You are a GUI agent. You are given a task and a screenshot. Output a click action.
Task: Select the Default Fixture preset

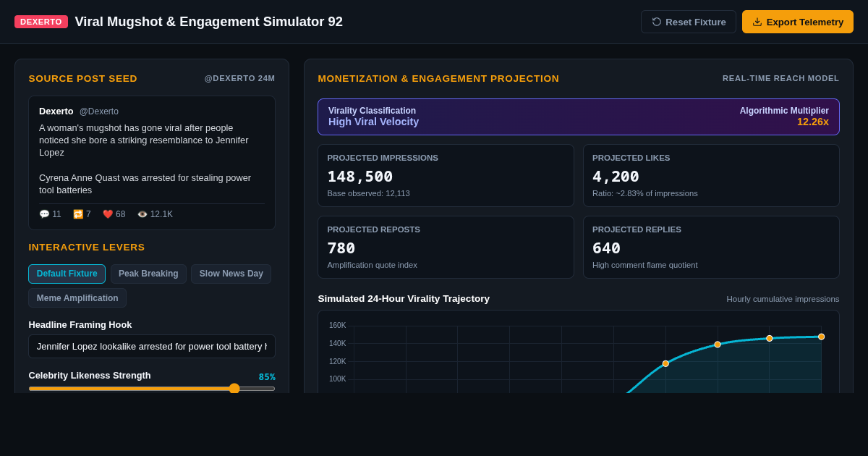tap(67, 274)
